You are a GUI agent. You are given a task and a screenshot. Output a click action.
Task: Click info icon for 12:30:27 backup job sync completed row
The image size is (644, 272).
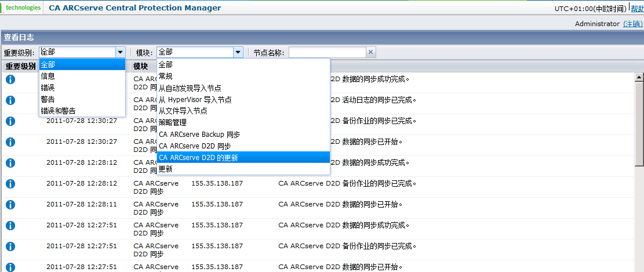point(10,121)
